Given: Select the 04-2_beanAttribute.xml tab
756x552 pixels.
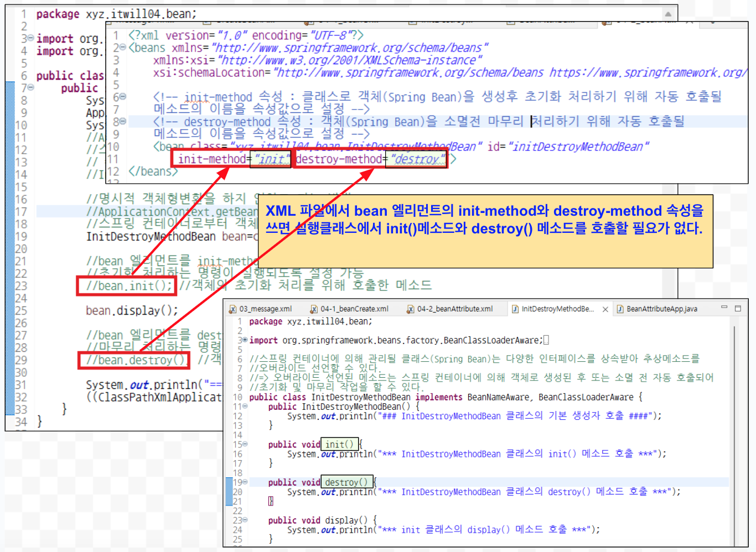Looking at the screenshot, I should (x=449, y=309).
